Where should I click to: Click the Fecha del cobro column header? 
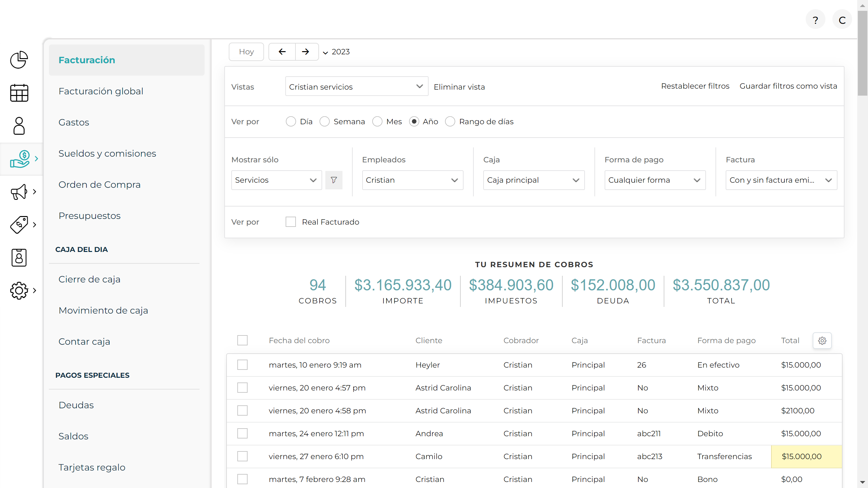point(299,340)
